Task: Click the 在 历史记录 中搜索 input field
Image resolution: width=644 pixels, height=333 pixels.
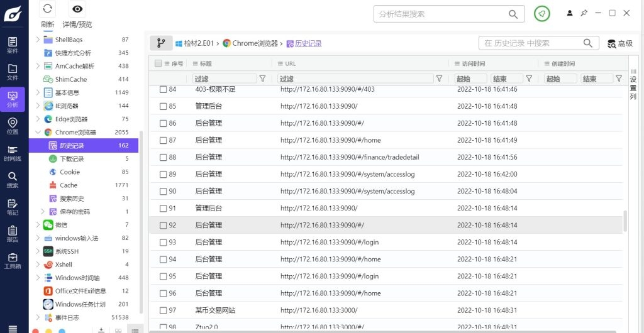Action: tap(530, 43)
